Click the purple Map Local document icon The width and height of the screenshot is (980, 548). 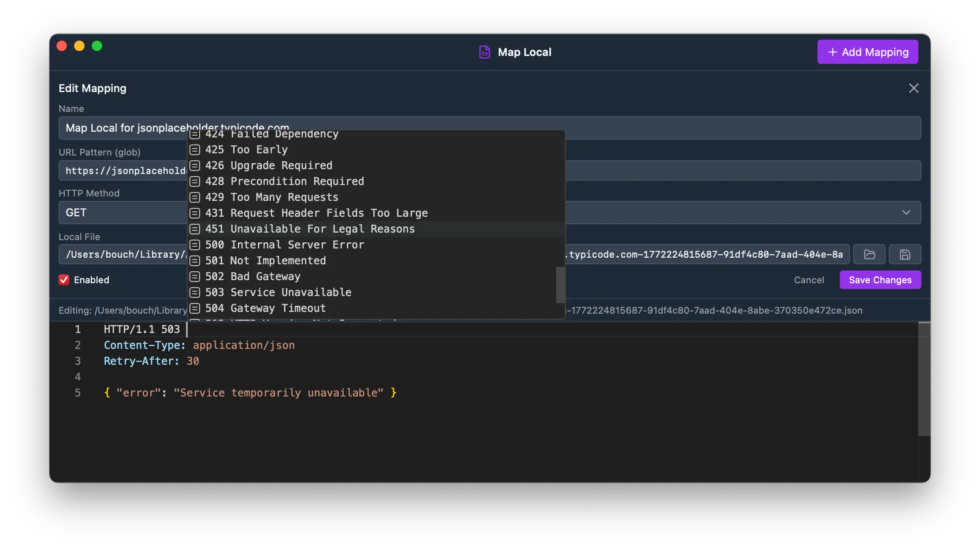[484, 52]
